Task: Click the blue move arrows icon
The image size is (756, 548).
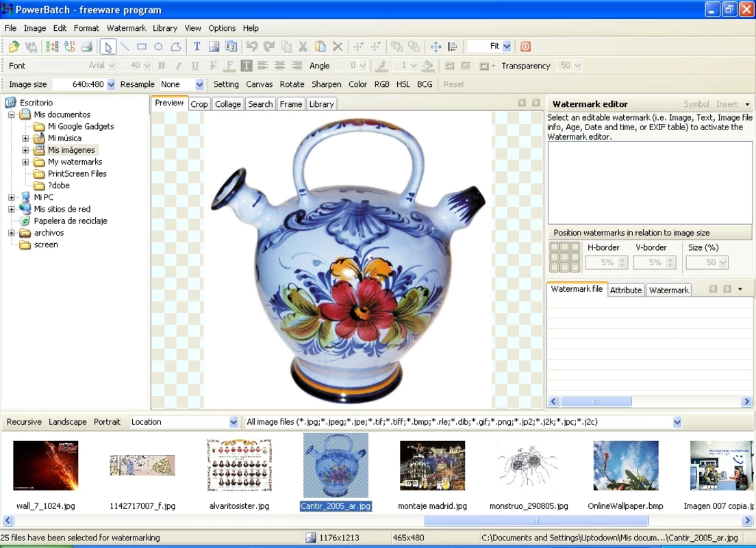Action: [436, 47]
